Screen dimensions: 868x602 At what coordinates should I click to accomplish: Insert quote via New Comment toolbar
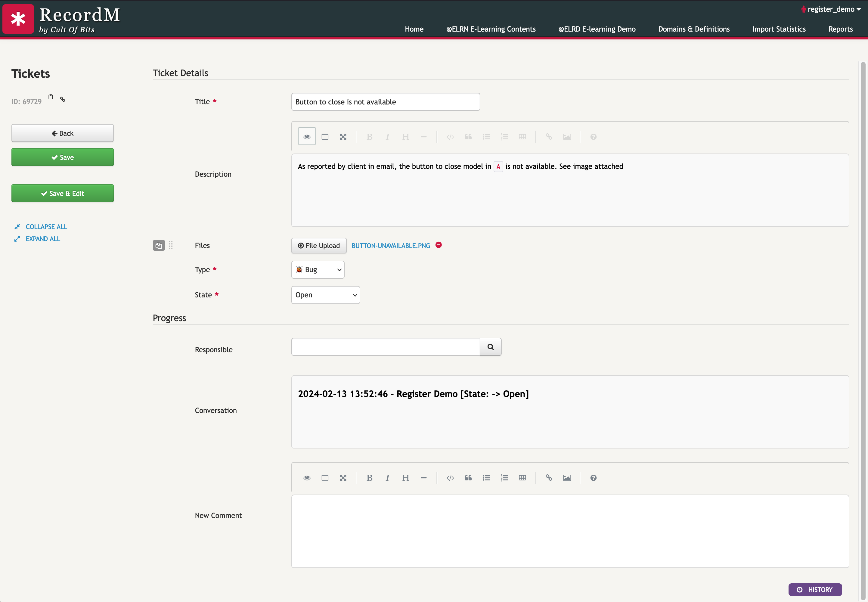click(x=468, y=478)
